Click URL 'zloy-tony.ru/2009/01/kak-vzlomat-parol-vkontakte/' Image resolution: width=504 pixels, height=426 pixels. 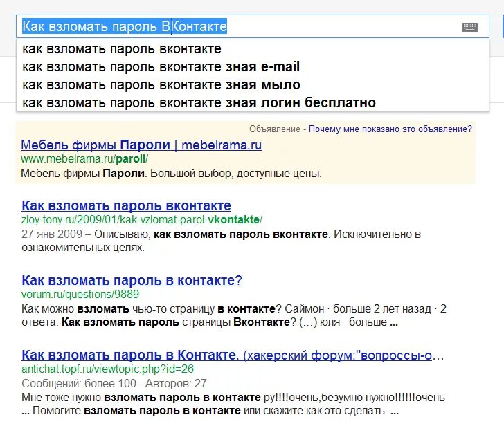click(x=142, y=220)
